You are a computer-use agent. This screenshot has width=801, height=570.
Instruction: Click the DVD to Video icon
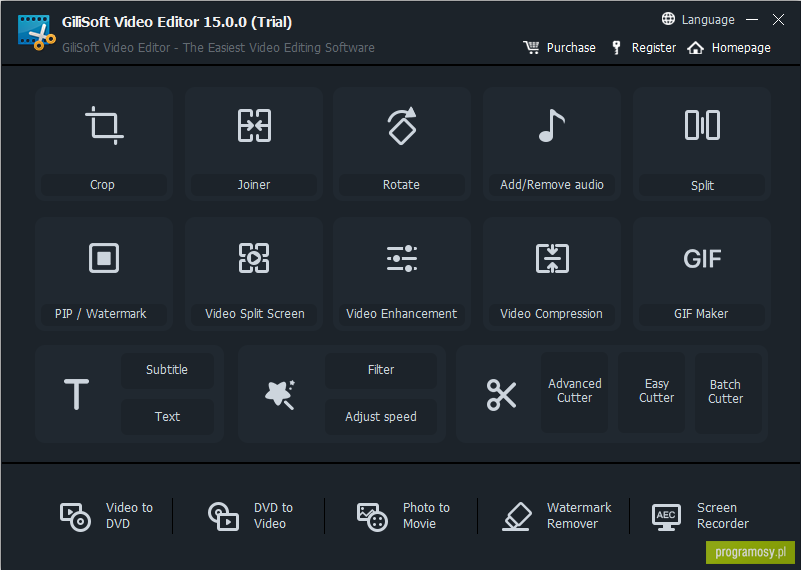[223, 516]
